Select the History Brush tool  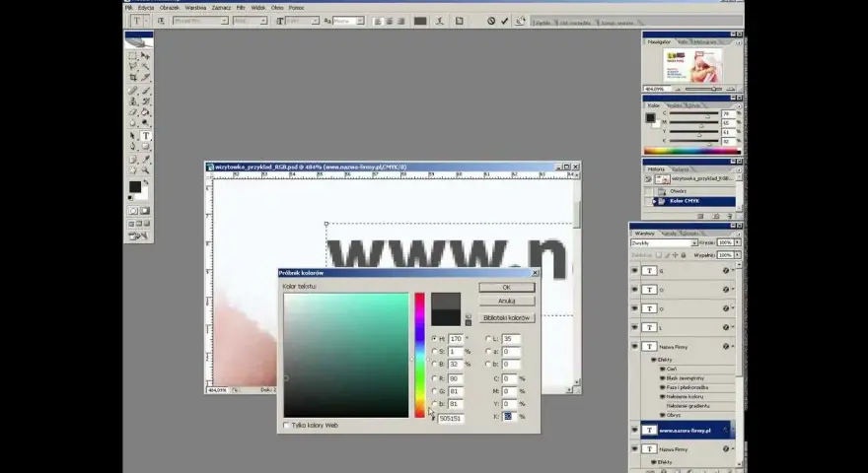coord(145,101)
